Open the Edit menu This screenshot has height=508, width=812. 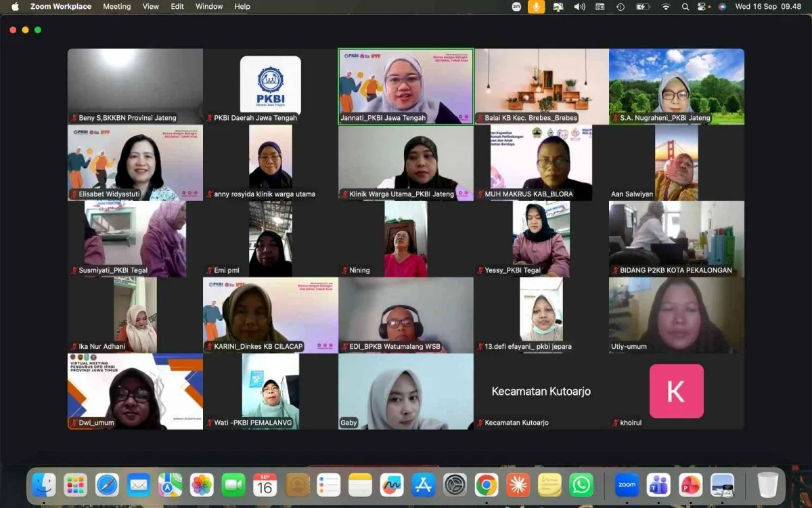tap(177, 7)
